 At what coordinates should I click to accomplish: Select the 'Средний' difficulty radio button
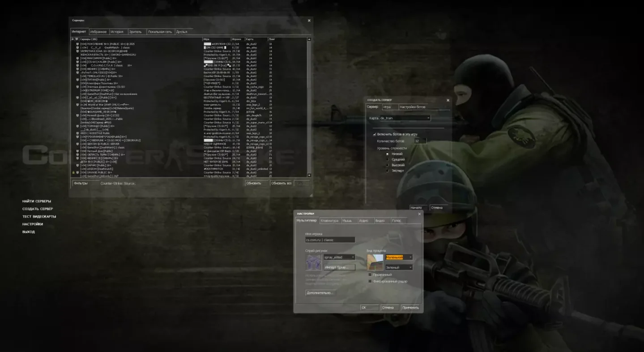coord(388,159)
